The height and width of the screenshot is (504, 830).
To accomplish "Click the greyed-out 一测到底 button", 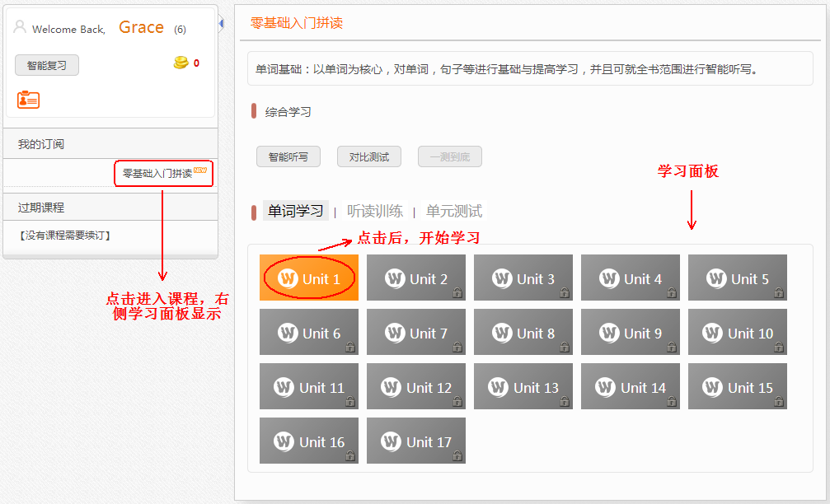I will 449,156.
